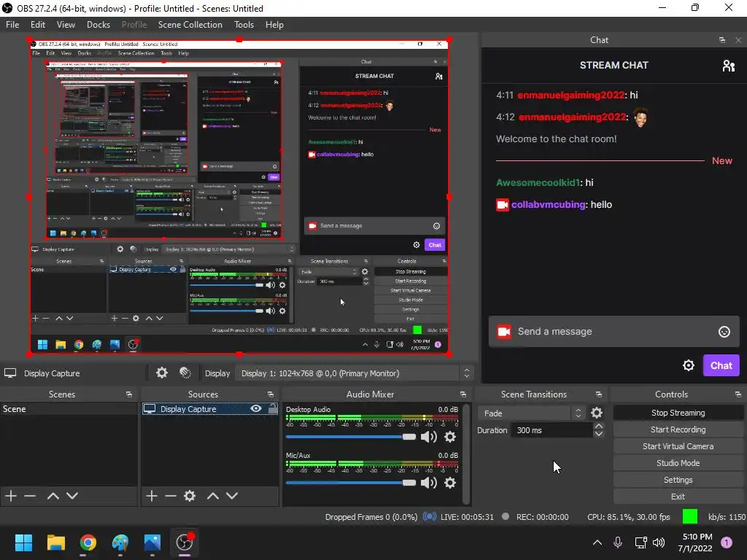The width and height of the screenshot is (747, 560).
Task: Open Help menu
Action: pos(274,25)
